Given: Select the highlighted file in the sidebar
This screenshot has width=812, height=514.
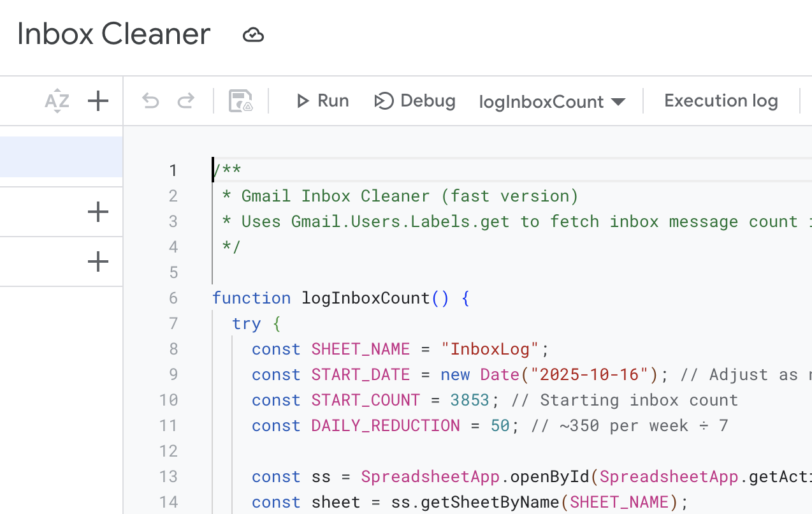Looking at the screenshot, I should tap(61, 156).
